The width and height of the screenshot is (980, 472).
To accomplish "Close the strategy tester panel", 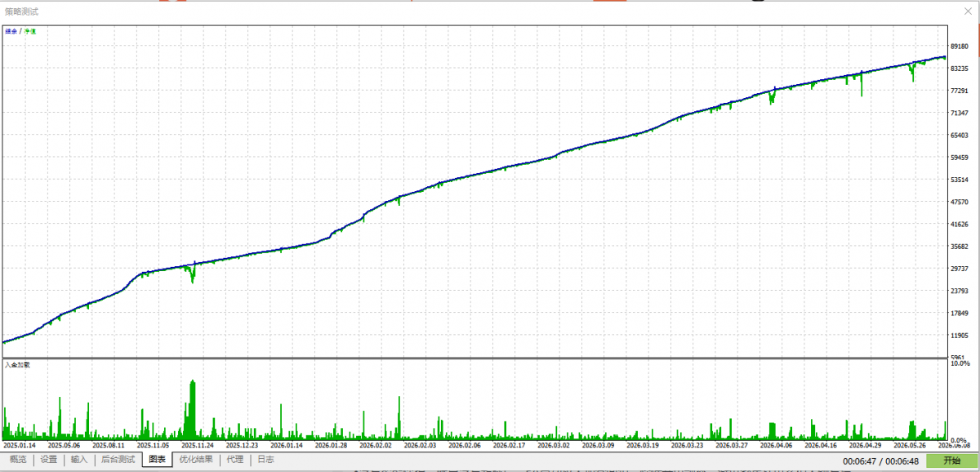I will [x=968, y=11].
